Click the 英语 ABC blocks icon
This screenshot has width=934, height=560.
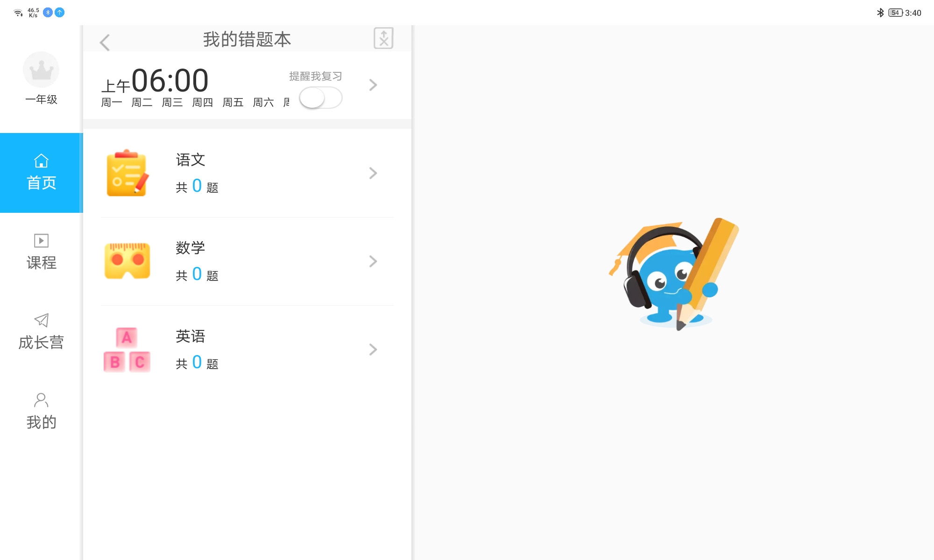click(x=127, y=349)
